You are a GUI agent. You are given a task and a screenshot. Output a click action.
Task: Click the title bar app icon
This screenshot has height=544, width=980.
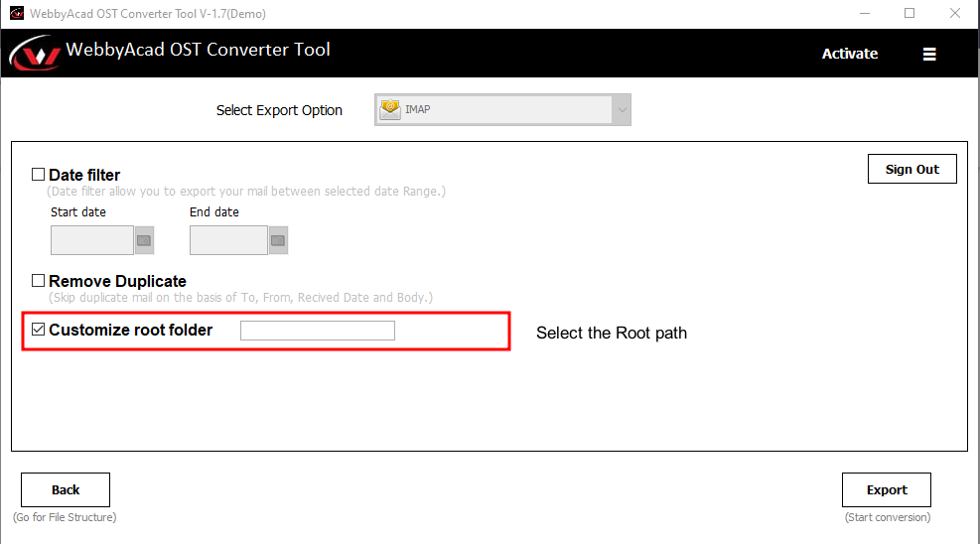(x=16, y=13)
